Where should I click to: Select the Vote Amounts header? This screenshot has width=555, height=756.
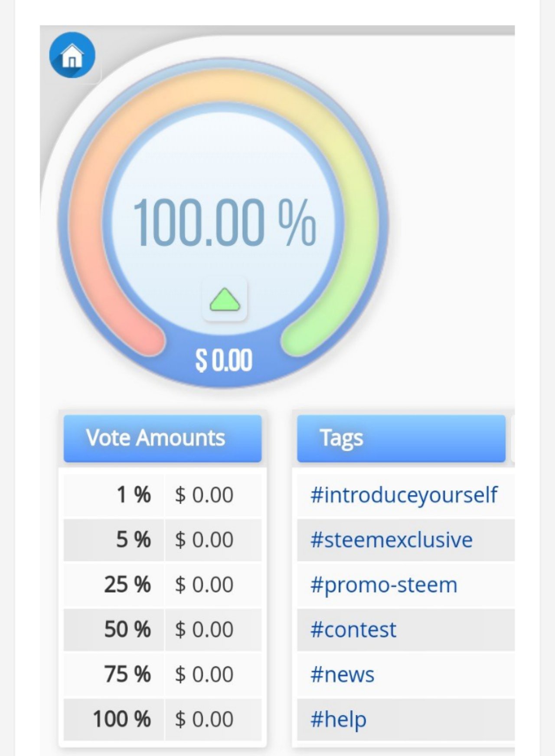tap(163, 438)
